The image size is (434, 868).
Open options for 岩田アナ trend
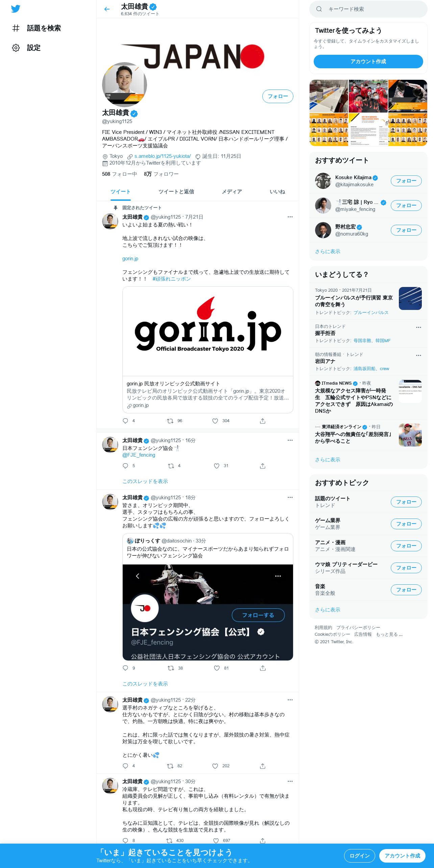click(x=418, y=355)
